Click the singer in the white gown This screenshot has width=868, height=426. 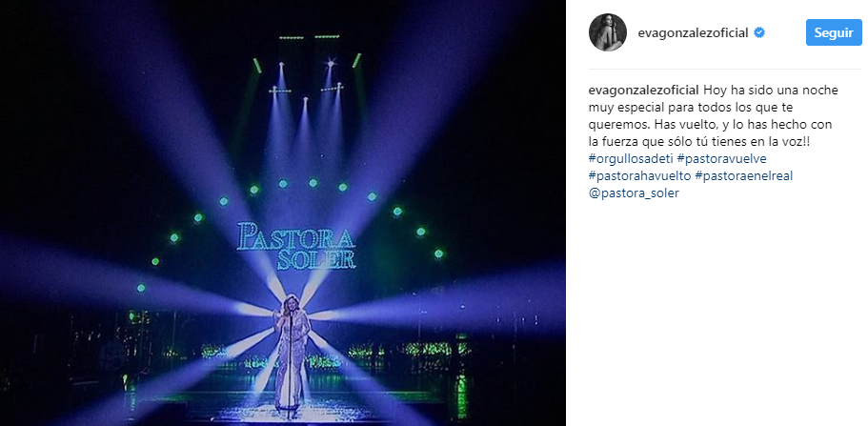291,355
